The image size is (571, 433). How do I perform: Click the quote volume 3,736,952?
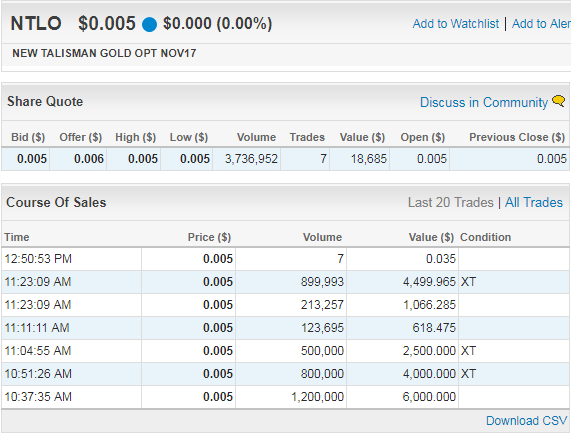(251, 159)
